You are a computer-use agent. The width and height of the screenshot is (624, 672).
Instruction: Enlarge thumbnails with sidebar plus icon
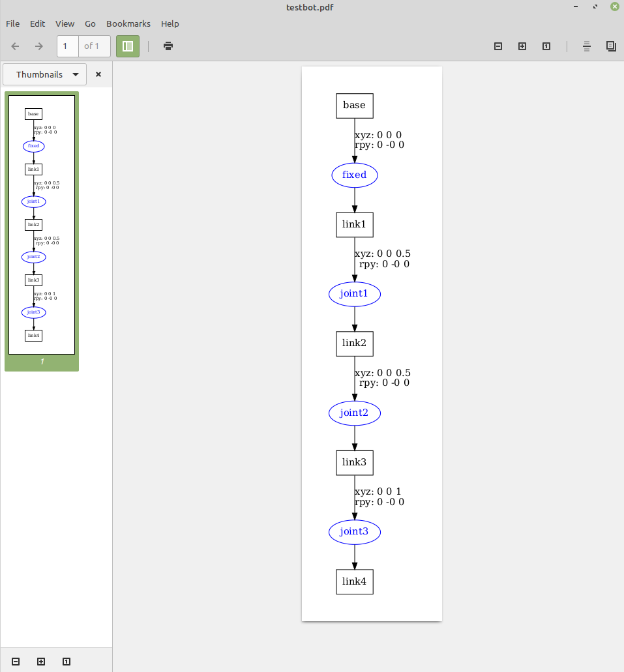(x=41, y=662)
